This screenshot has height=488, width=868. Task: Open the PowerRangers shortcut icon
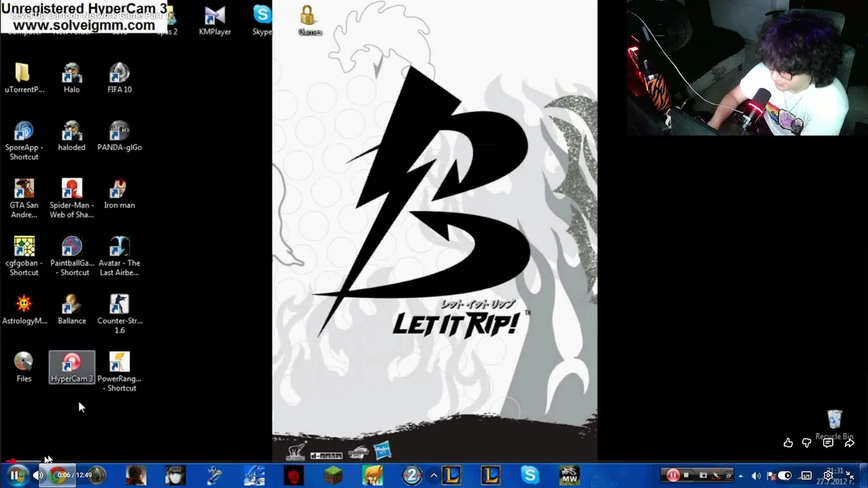(119, 371)
